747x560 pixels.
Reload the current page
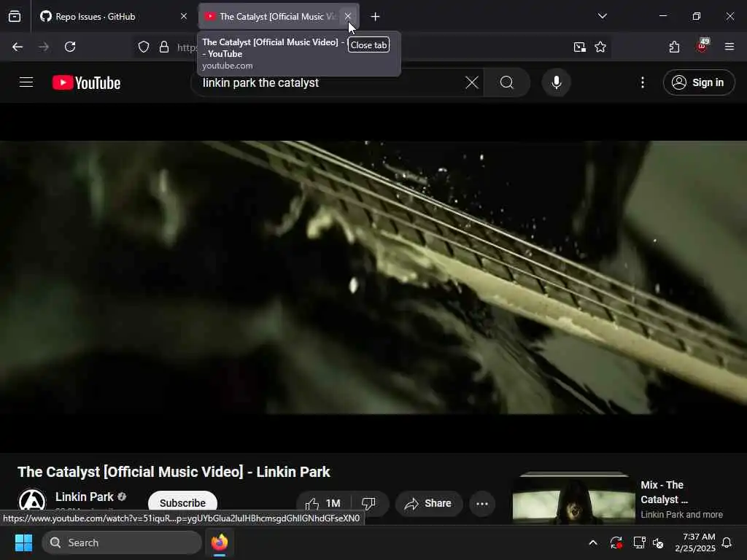pos(70,47)
